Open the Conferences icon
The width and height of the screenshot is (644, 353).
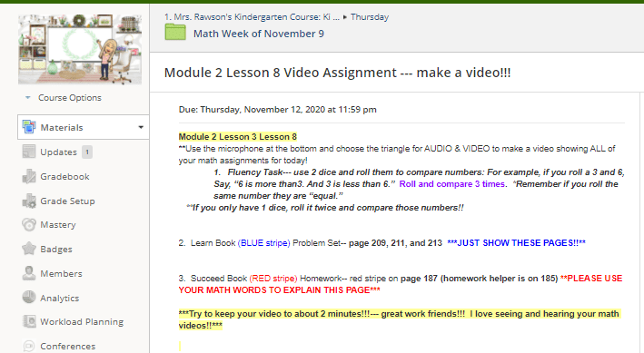coord(29,346)
